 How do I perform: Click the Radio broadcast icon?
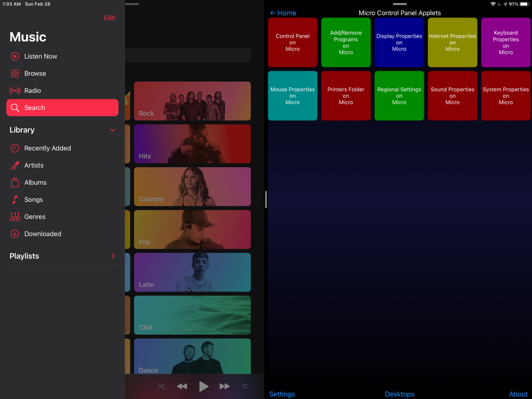(x=14, y=90)
